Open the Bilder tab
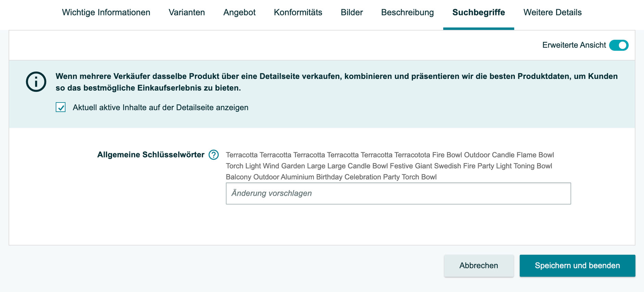This screenshot has width=644, height=292. (352, 13)
